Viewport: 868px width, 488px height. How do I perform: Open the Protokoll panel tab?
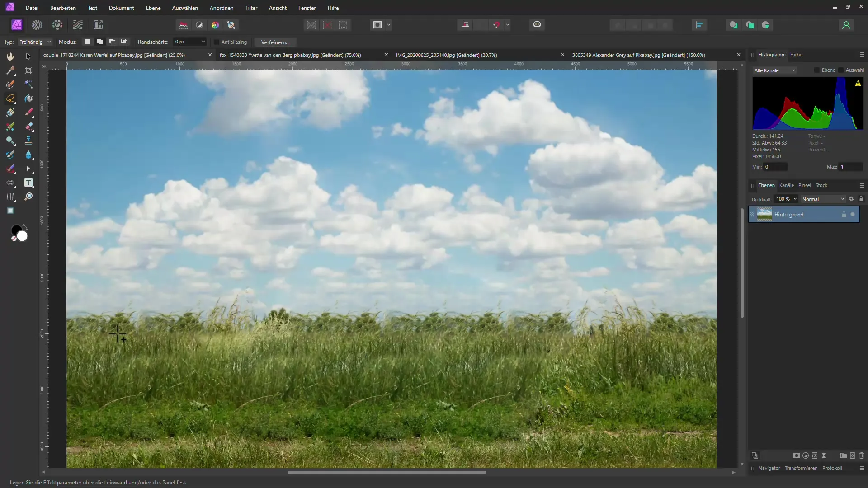832,468
